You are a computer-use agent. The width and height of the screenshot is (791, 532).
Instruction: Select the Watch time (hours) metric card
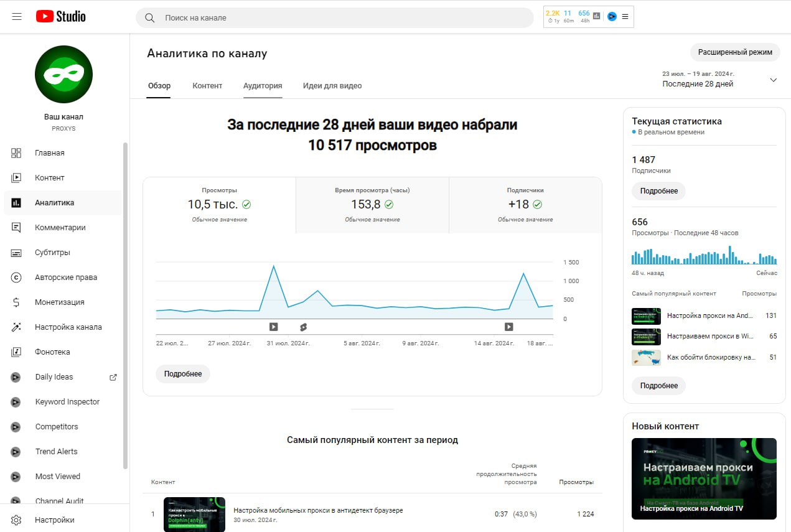tap(372, 205)
